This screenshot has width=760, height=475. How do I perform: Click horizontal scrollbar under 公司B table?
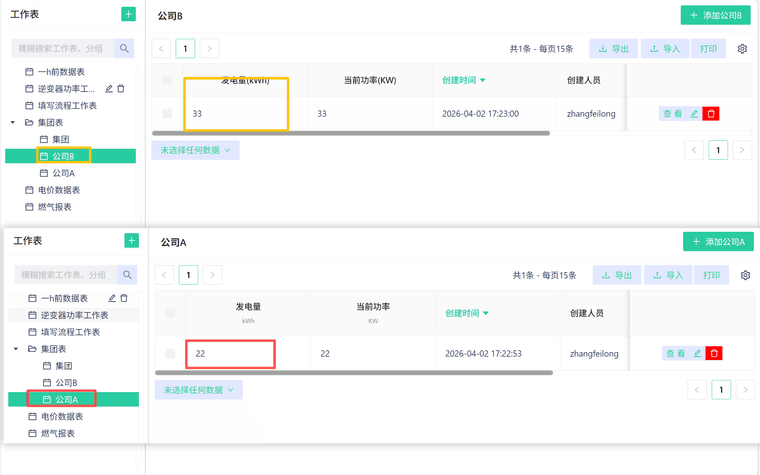(x=350, y=133)
